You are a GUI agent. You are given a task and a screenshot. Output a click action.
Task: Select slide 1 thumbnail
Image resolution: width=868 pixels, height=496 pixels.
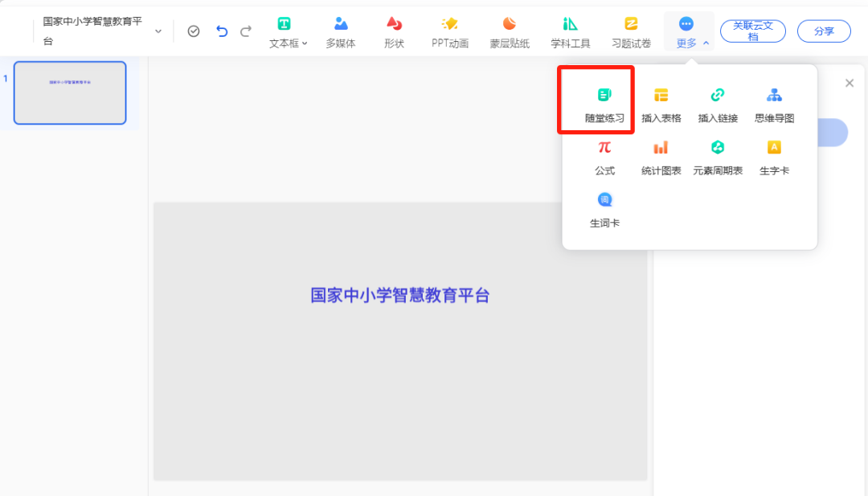click(69, 92)
